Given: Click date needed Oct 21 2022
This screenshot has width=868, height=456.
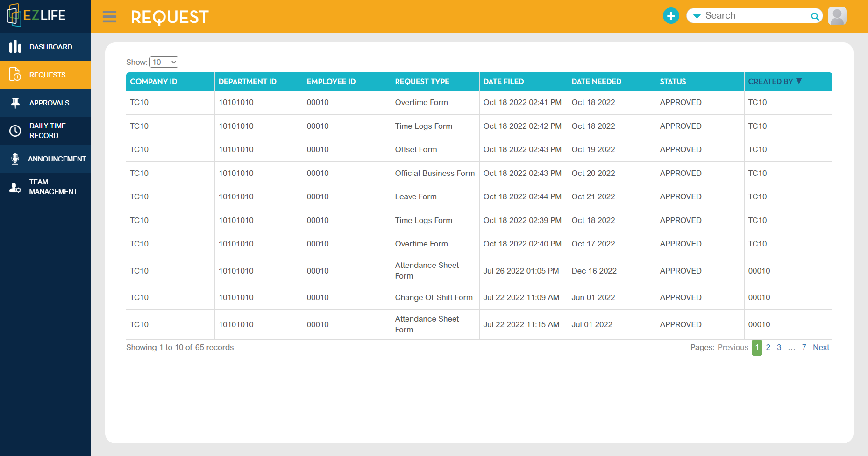Looking at the screenshot, I should point(593,196).
